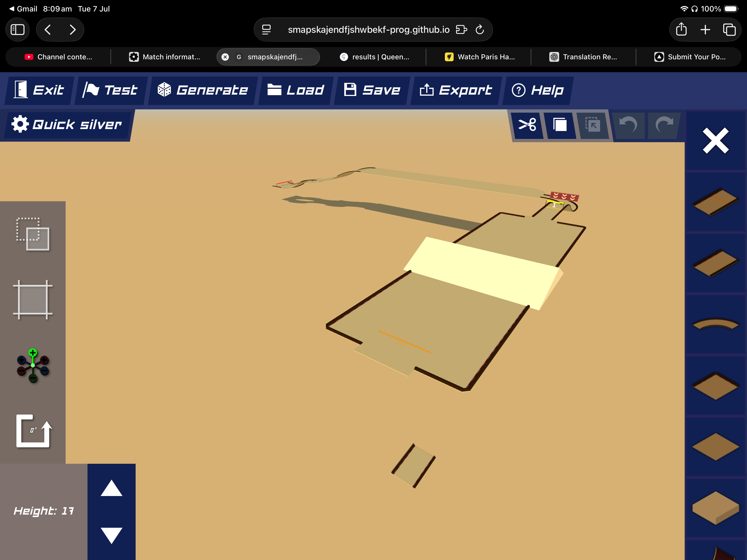Image resolution: width=747 pixels, height=560 pixels.
Task: Show the Safari tab overview
Action: [729, 30]
